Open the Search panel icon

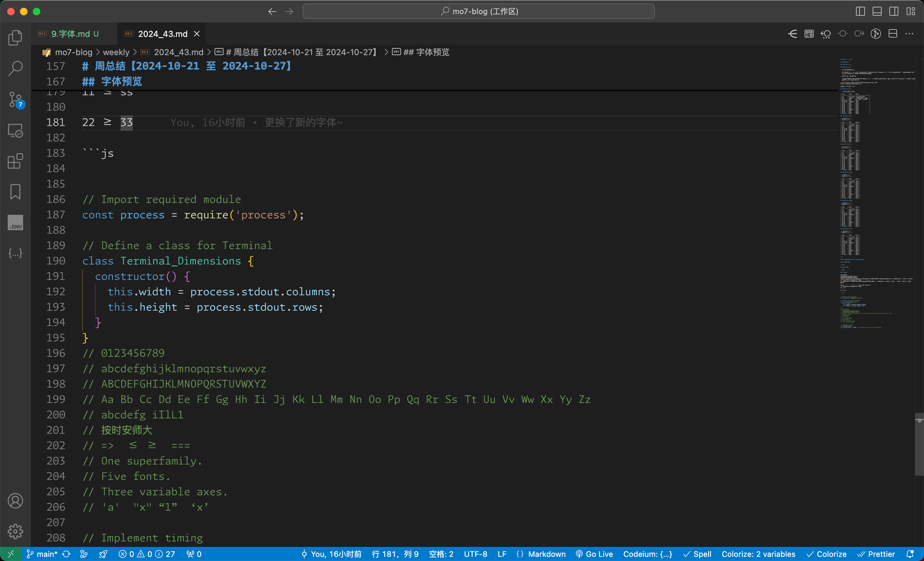pos(14,68)
